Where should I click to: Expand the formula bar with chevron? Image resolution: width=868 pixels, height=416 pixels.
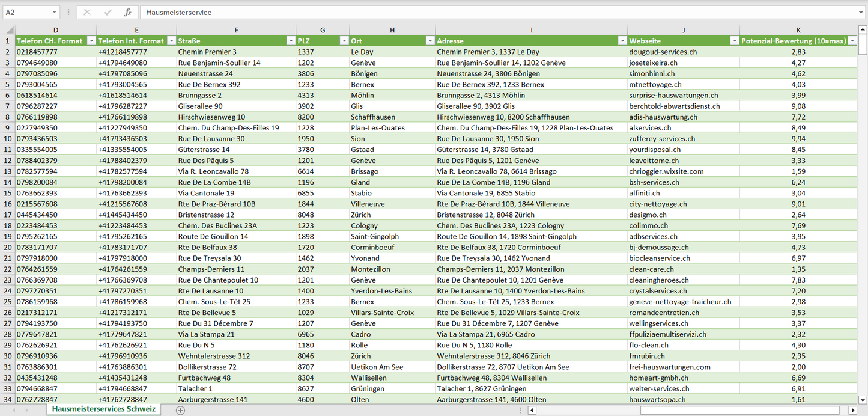862,12
